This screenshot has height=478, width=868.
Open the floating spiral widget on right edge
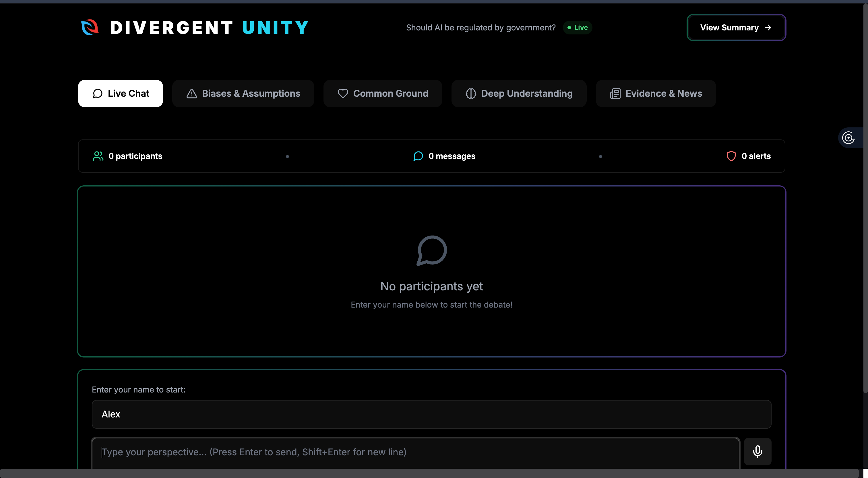click(x=848, y=137)
